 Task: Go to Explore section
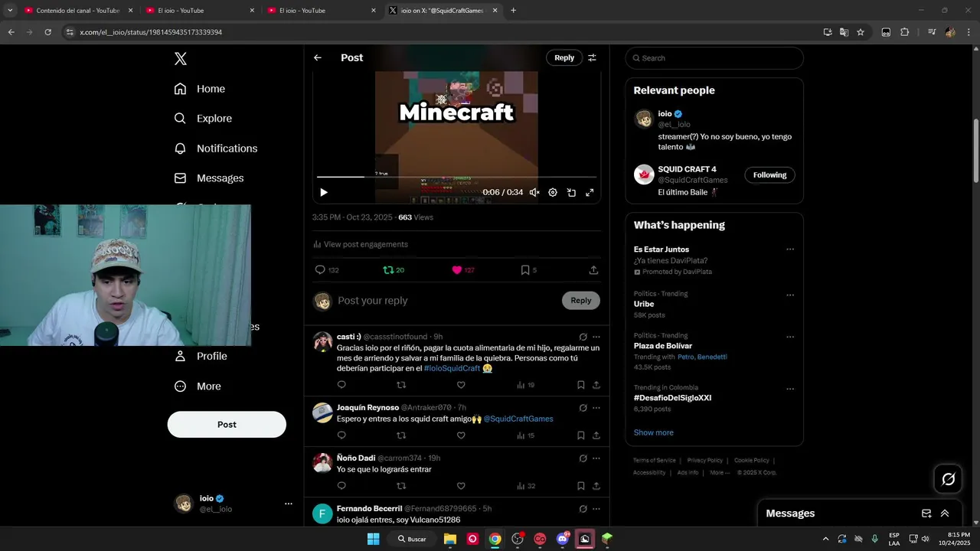coord(203,119)
